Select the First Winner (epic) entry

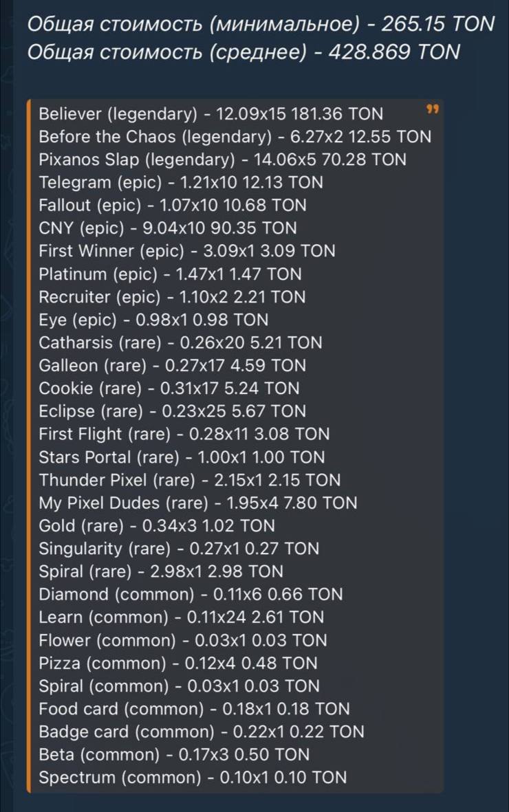click(x=187, y=251)
